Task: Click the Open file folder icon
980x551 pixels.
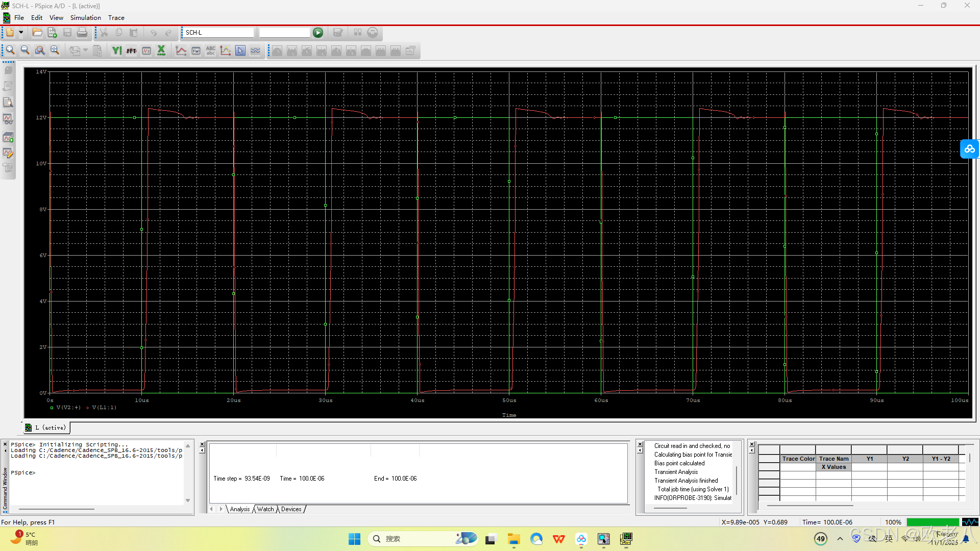Action: (x=37, y=33)
